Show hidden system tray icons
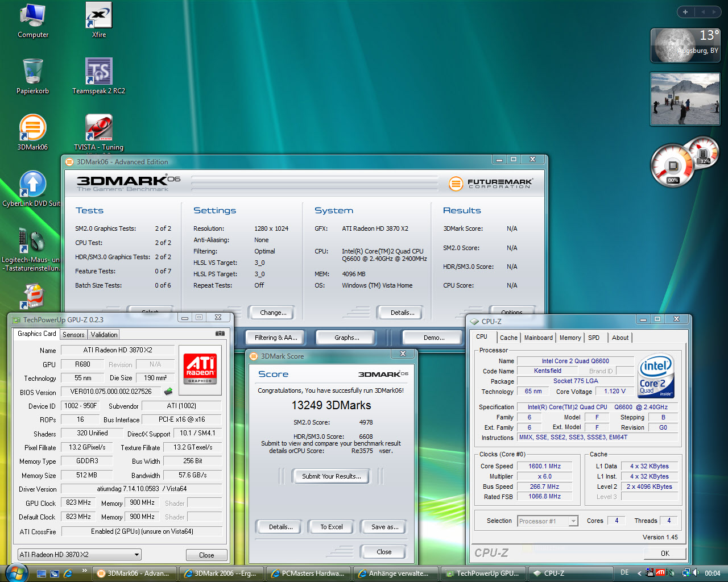728x582 pixels. click(x=639, y=573)
